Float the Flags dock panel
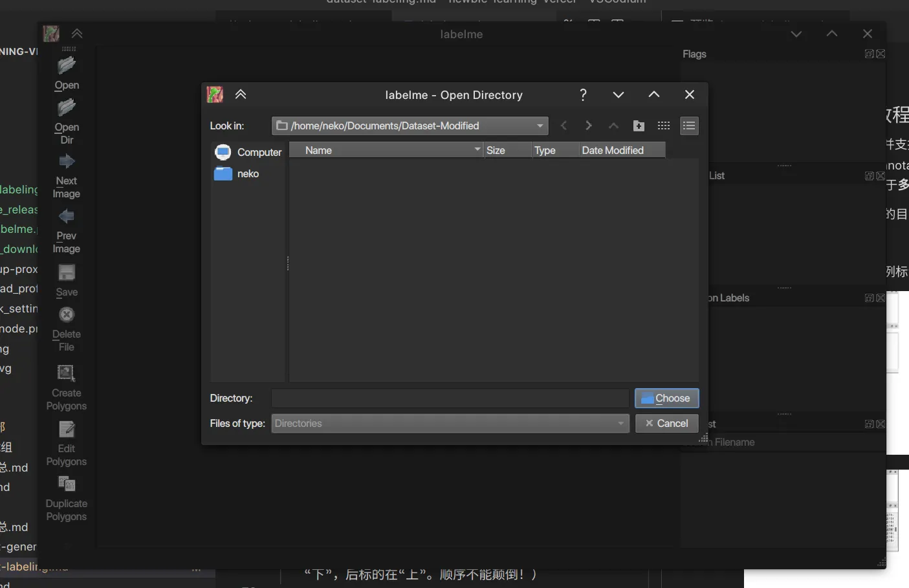 (870, 54)
